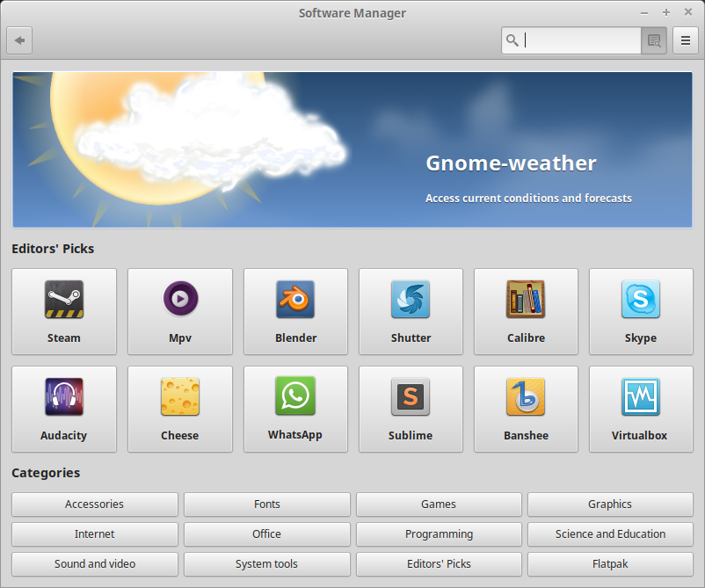Image resolution: width=705 pixels, height=588 pixels.
Task: Focus the search input field
Action: [571, 40]
